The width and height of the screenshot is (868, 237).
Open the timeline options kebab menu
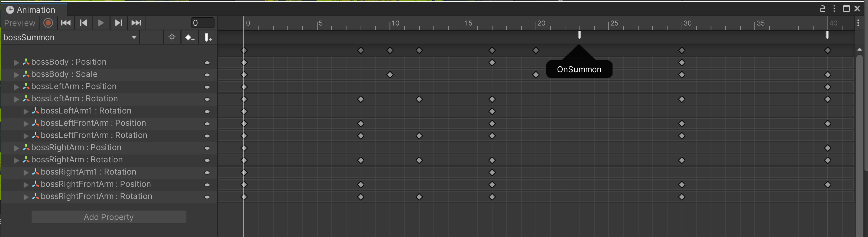point(858,23)
